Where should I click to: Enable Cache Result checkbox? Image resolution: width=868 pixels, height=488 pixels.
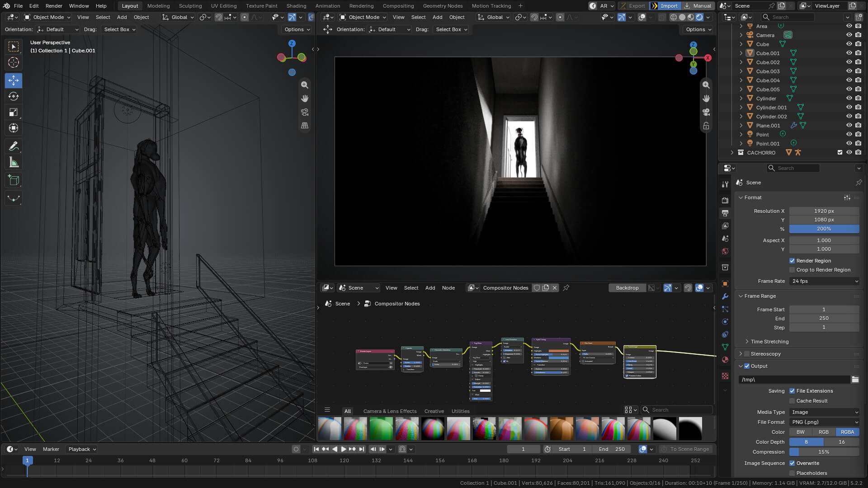792,401
